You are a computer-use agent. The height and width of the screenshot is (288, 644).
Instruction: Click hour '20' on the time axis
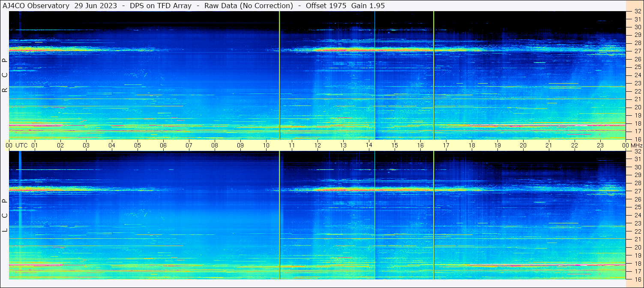pos(523,145)
